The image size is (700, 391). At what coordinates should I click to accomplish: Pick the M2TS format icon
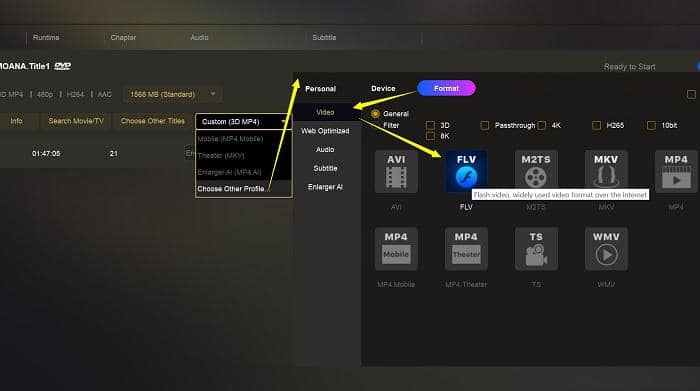(536, 171)
